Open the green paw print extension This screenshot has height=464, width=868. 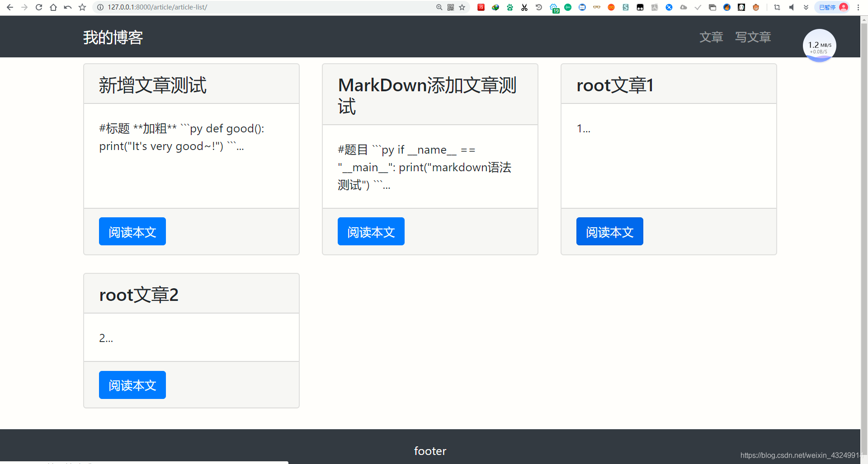(x=510, y=7)
